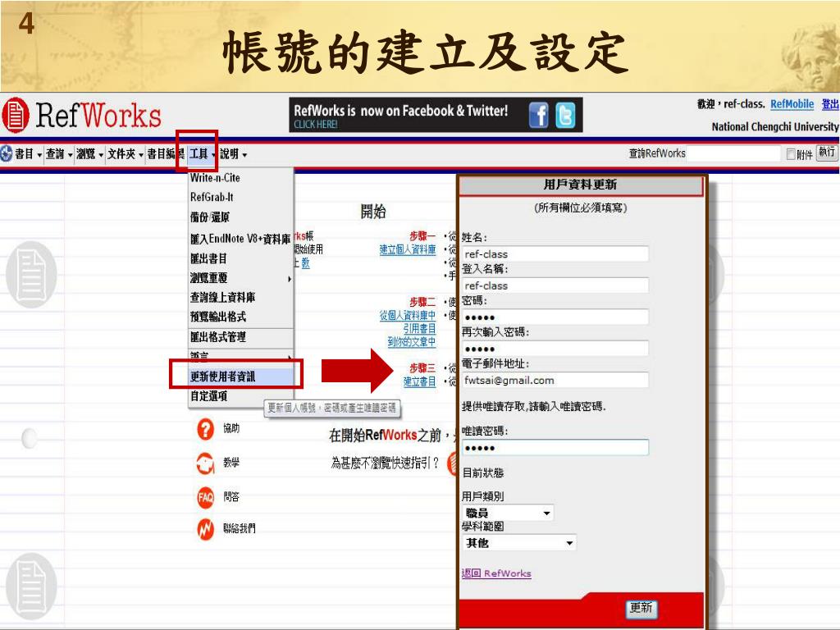
Task: Select 更新使用者資訊 menu entry
Action: point(240,377)
